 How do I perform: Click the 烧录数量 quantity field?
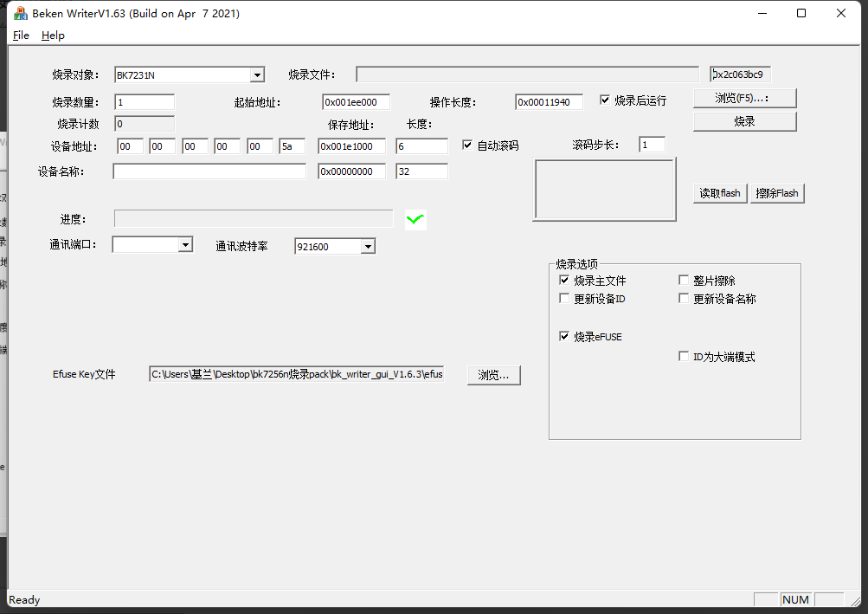[x=145, y=102]
